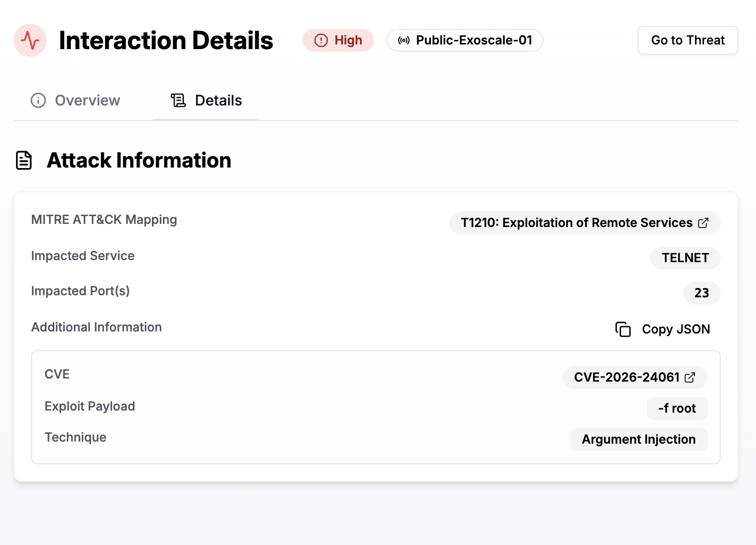Image resolution: width=756 pixels, height=545 pixels.
Task: Expand the Additional Information section
Action: tap(96, 327)
